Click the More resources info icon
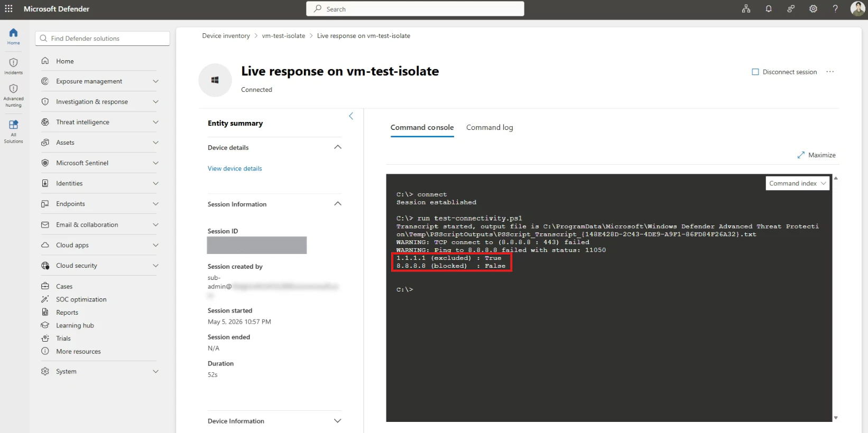Viewport: 868px width, 433px height. (x=45, y=351)
